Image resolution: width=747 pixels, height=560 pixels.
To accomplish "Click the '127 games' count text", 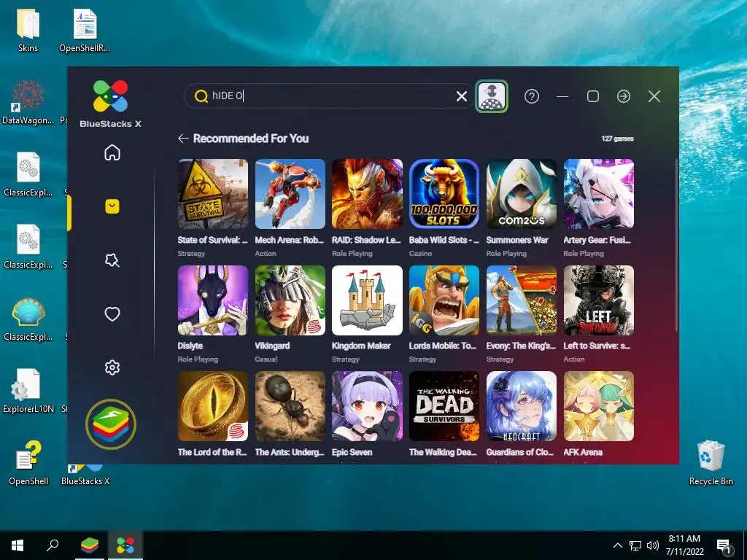I will coord(617,139).
